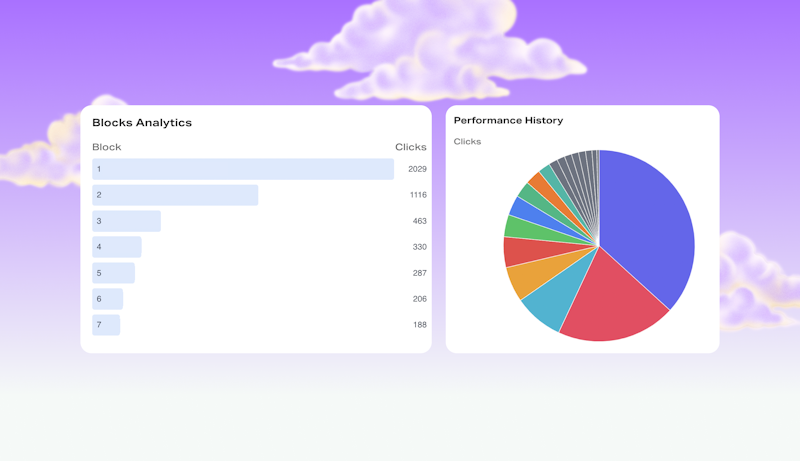Click the "Clicks" column header in Blocks Analytics
The image size is (800, 461).
coord(411,147)
